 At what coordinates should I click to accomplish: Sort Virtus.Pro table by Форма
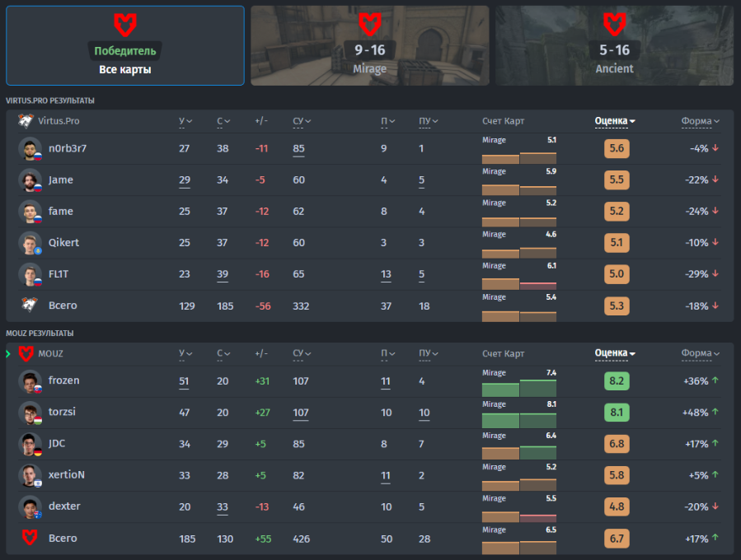[x=700, y=121]
